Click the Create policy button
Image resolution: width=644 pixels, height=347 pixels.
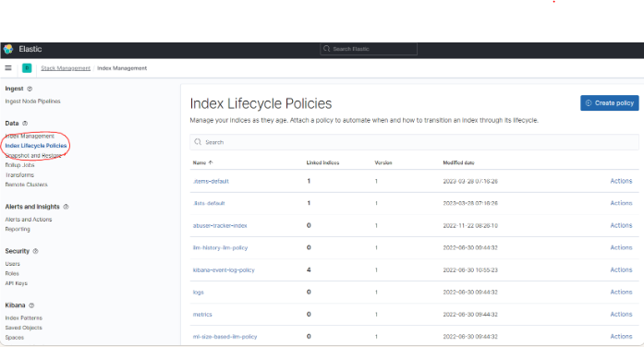(x=610, y=103)
